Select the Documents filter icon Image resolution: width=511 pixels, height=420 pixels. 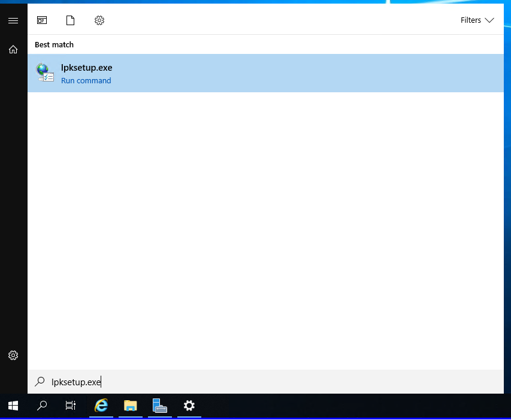tap(70, 20)
